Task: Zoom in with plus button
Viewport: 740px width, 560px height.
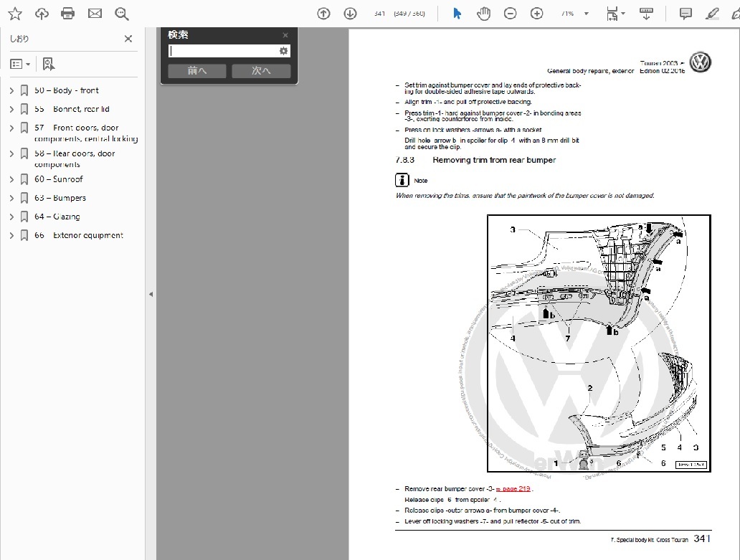Action: [536, 14]
